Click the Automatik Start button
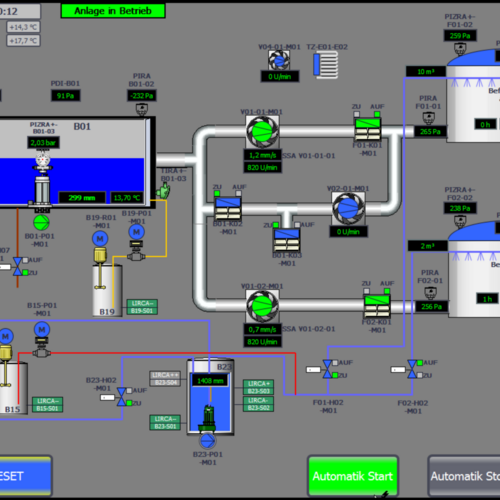Image resolution: width=500 pixels, height=500 pixels. [353, 476]
